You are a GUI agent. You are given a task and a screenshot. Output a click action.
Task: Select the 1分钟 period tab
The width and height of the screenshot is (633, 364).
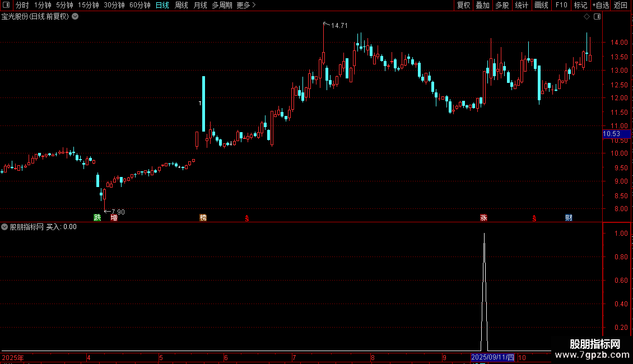click(43, 5)
